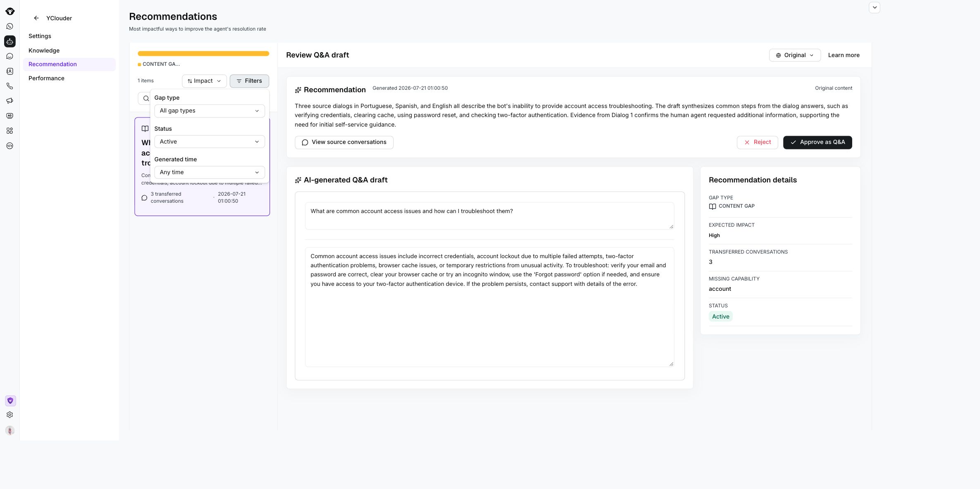
Task: Click the yellow content gap progress bar
Action: tap(203, 53)
